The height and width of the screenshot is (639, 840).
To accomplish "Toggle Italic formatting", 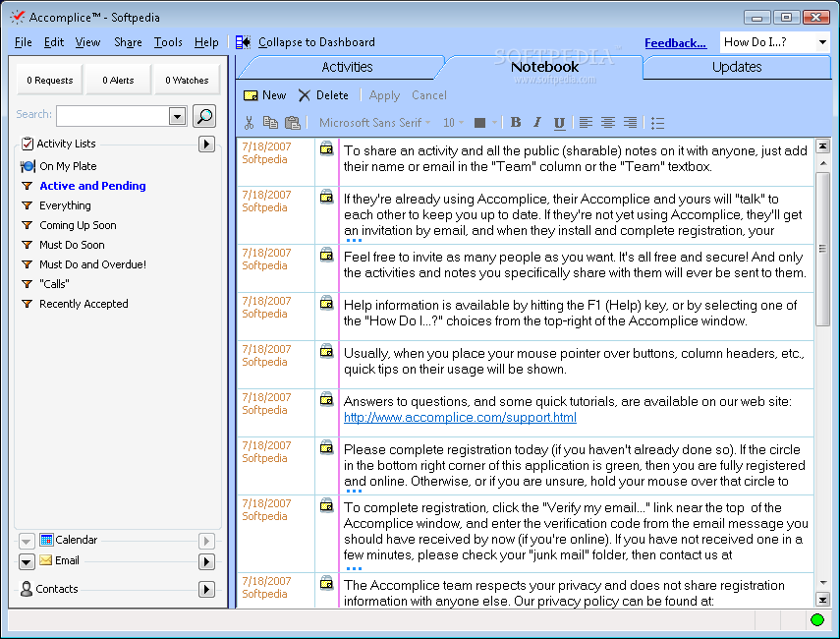I will [536, 122].
